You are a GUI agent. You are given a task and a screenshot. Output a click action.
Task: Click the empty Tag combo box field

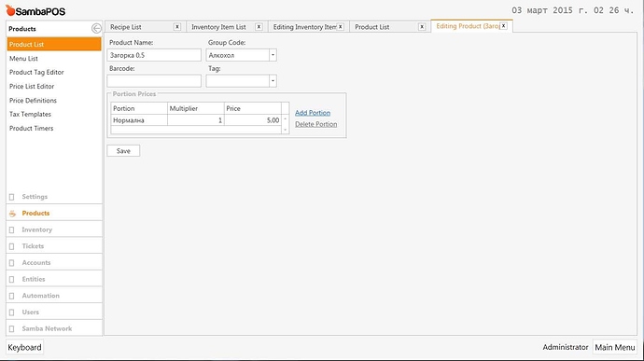[x=241, y=81]
